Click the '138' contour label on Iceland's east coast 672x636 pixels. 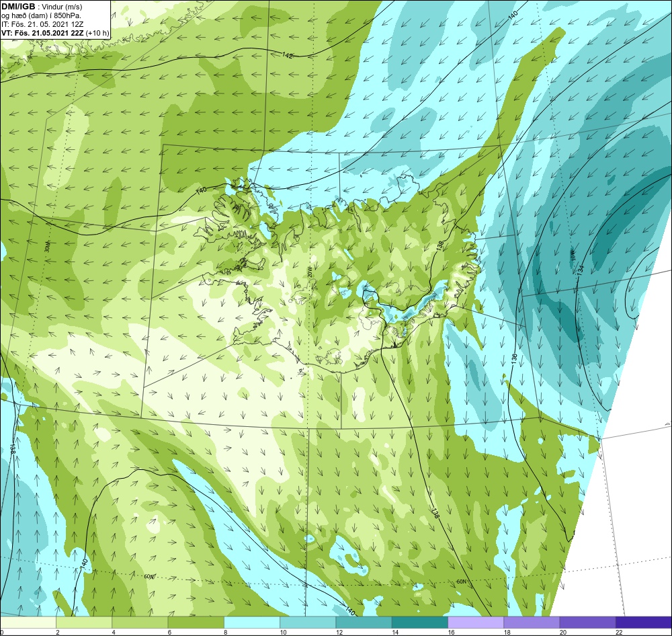pos(439,246)
